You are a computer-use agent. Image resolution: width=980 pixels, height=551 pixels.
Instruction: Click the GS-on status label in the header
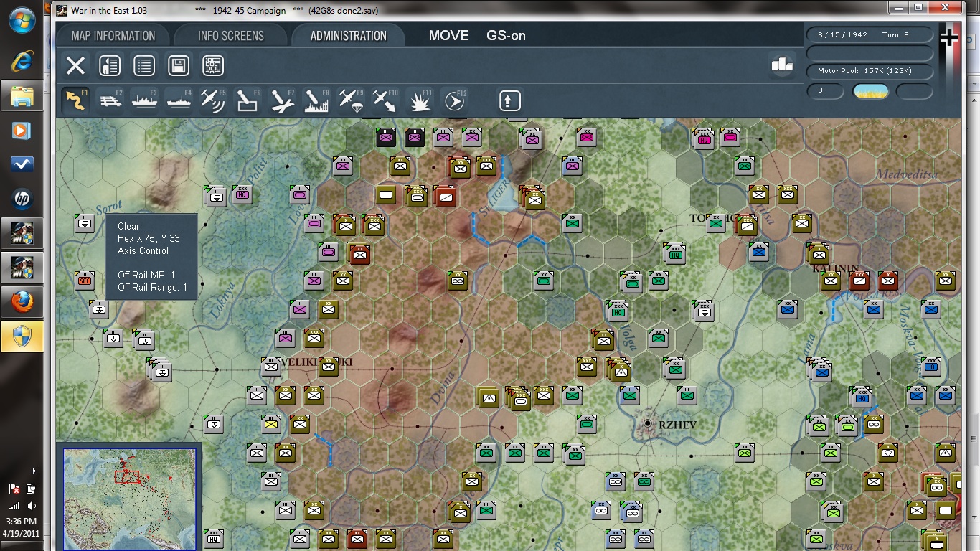[506, 36]
